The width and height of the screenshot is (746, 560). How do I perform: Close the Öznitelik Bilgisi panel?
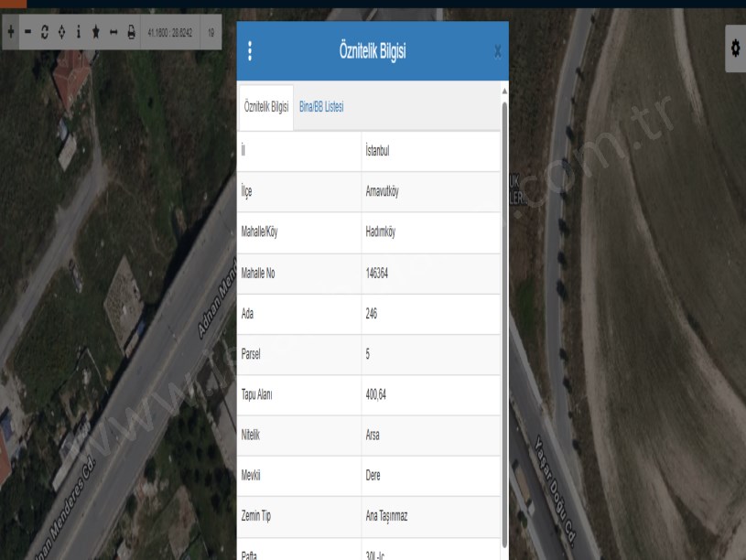coord(497,52)
